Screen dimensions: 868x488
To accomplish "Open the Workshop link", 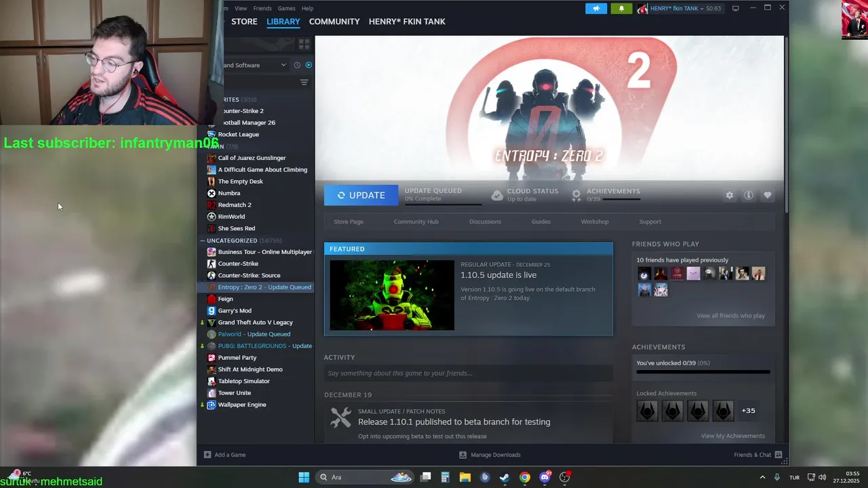I will click(x=595, y=222).
